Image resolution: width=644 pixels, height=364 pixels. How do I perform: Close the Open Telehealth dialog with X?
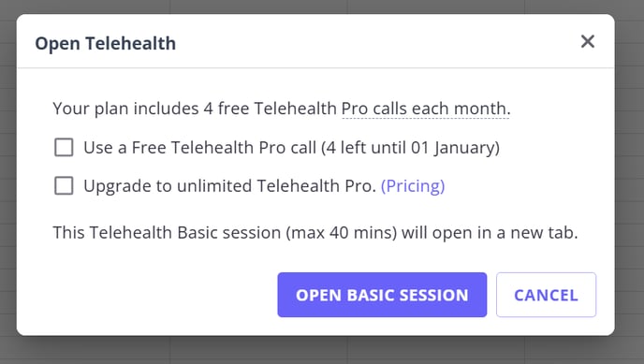(x=588, y=41)
